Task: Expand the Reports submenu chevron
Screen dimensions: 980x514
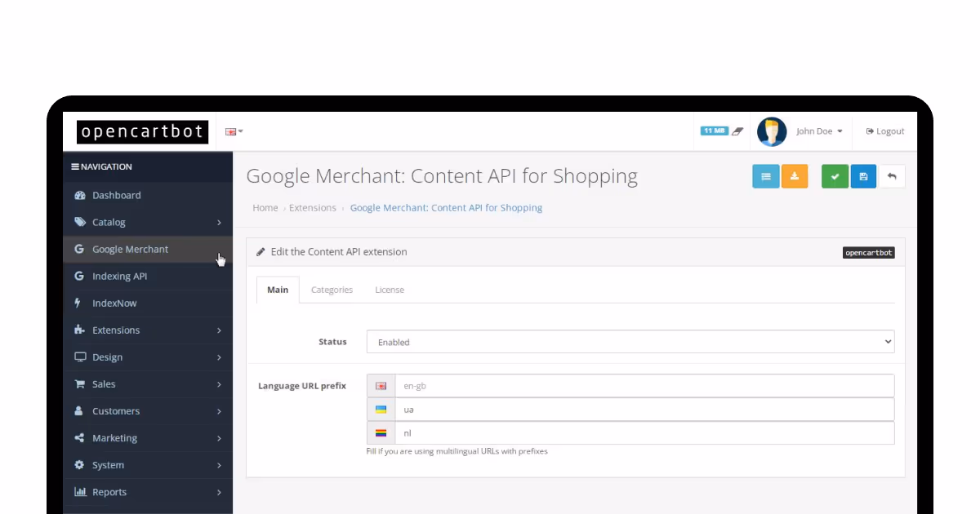Action: [219, 492]
